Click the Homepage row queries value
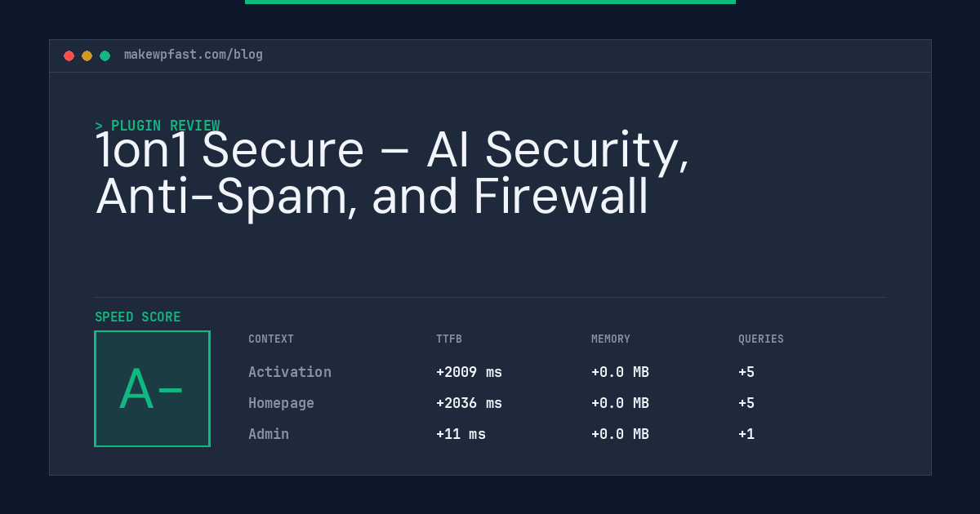 746,403
